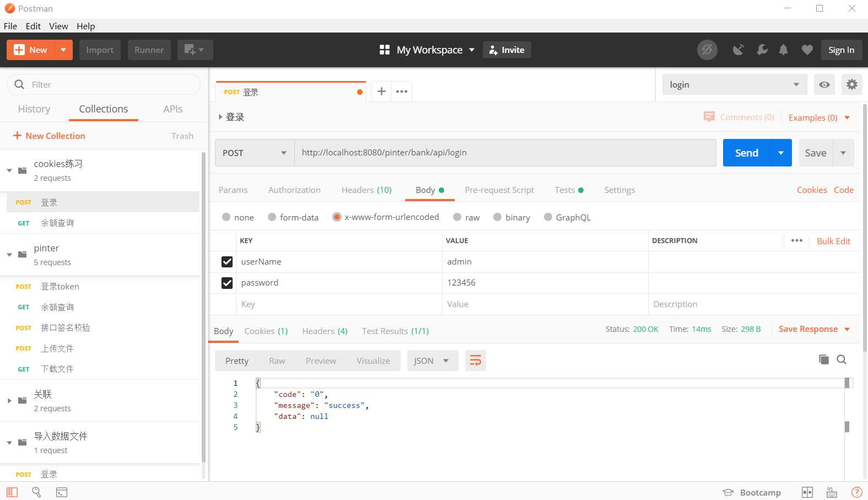Screen dimensions: 868x500
Task: Open the Pre-request Script tab
Action: (499, 190)
